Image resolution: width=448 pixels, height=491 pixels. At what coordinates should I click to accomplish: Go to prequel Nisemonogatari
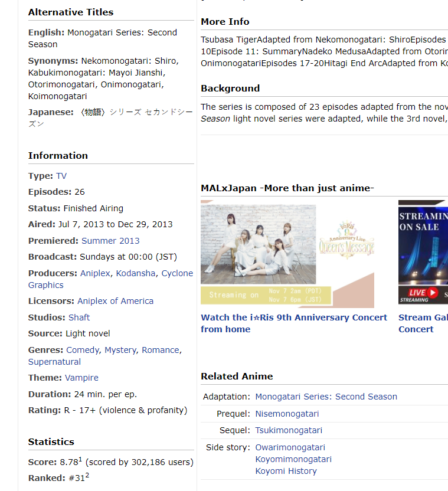click(287, 414)
